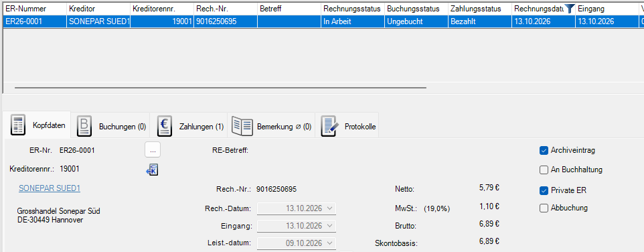
Task: Click the Ungebucht status cell
Action: [416, 22]
